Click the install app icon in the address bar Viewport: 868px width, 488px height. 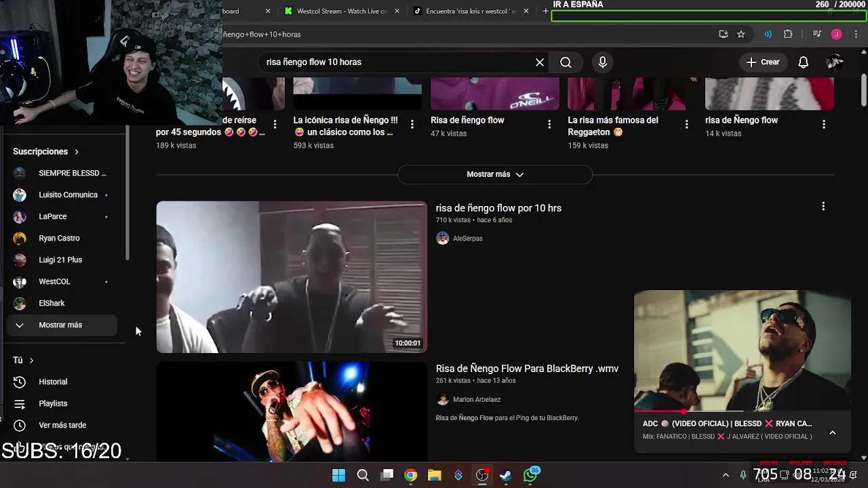[724, 34]
